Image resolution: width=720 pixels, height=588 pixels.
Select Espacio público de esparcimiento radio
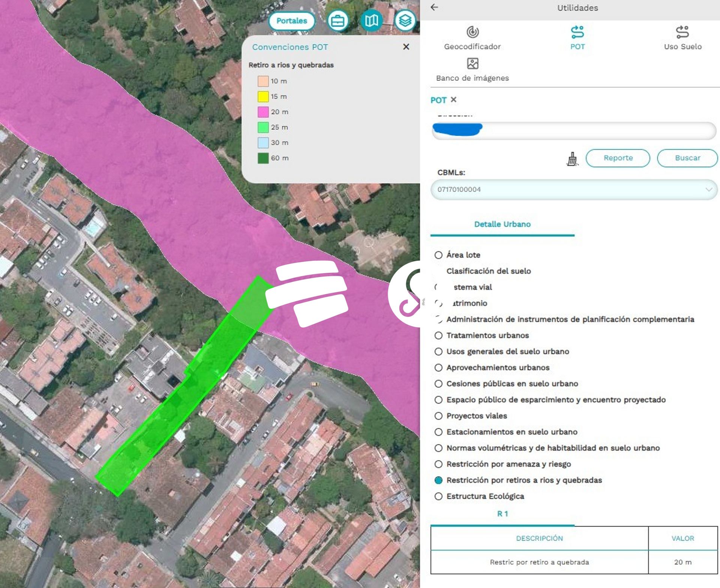tap(438, 400)
